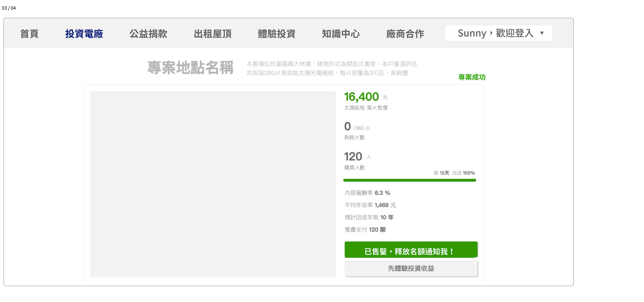Click the 完成 100% completion text
The width and height of the screenshot is (644, 302).
[x=463, y=173]
